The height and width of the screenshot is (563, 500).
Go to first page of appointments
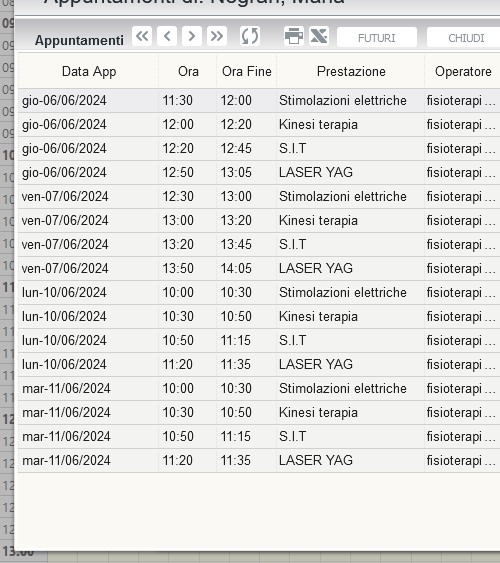click(142, 36)
